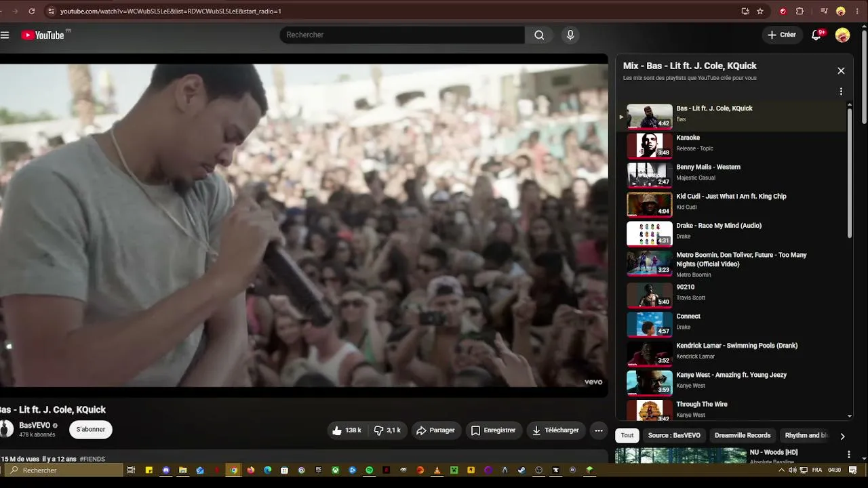This screenshot has width=868, height=488.
Task: Share the video with Partager
Action: (435, 430)
